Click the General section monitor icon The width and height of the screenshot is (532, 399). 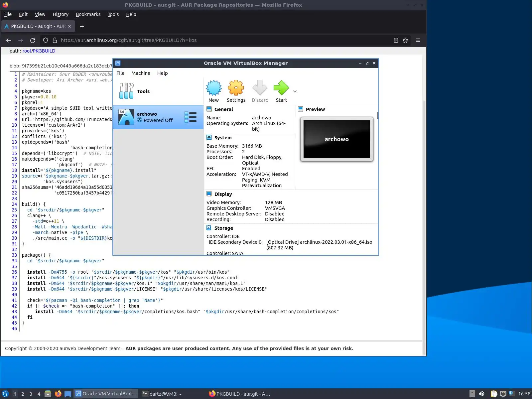click(x=209, y=109)
